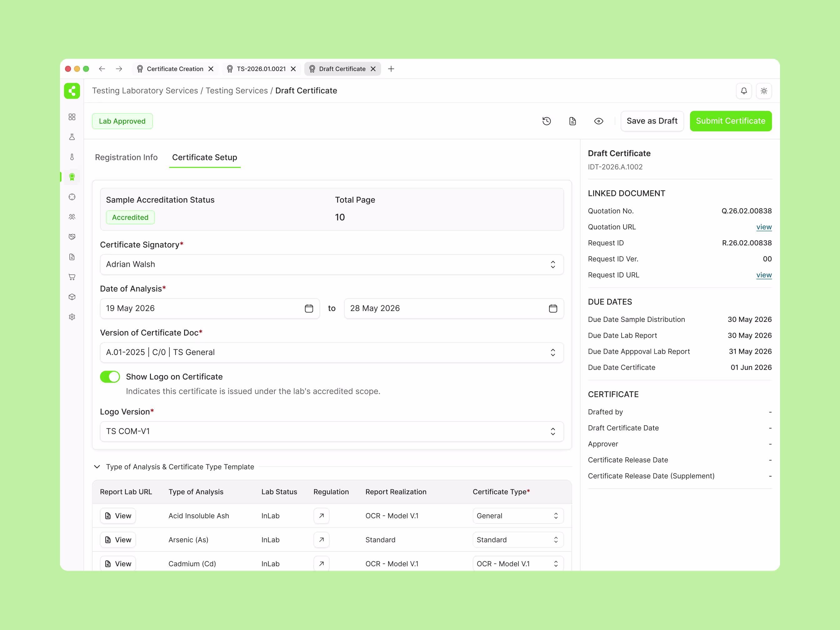The image size is (840, 630).
Task: Open calendar for 19 May 2026 start date
Action: pos(309,308)
